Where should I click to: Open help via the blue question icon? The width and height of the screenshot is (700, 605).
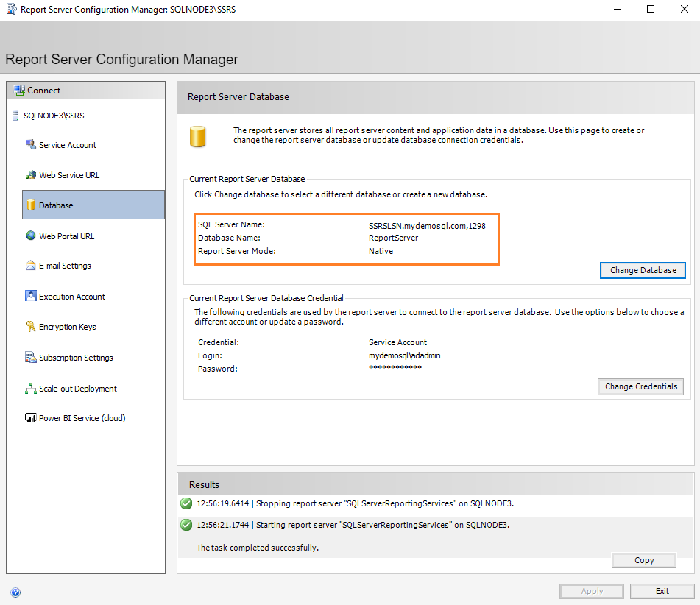pos(15,592)
